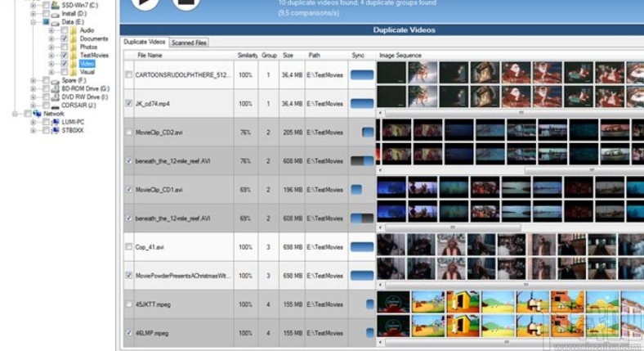This screenshot has width=644, height=351.
Task: Expand the Spare (F:) drive node
Action: point(34,80)
